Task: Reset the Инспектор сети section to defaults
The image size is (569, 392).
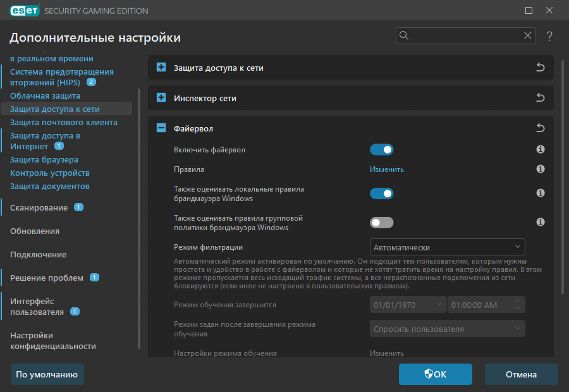Action: click(x=541, y=97)
